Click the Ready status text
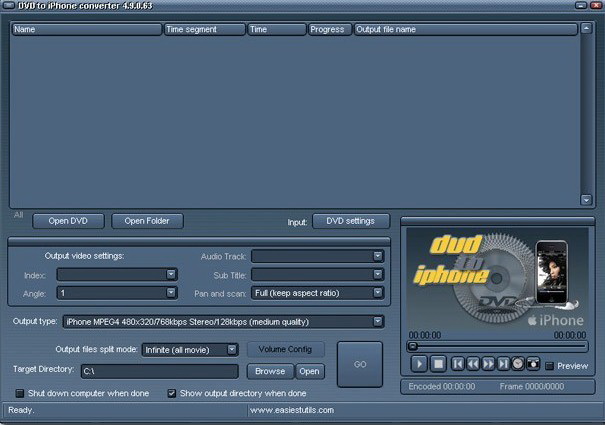 pos(21,410)
